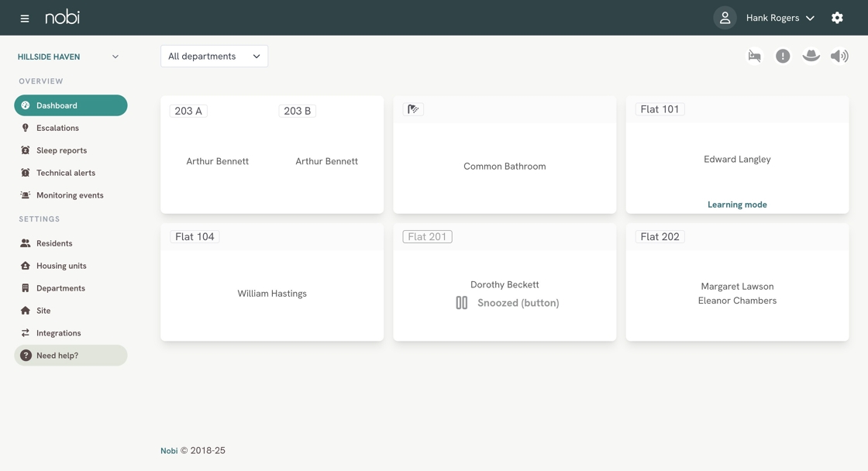This screenshot has height=471, width=868.
Task: Click the flag icon on Common Bathroom card
Action: point(413,109)
